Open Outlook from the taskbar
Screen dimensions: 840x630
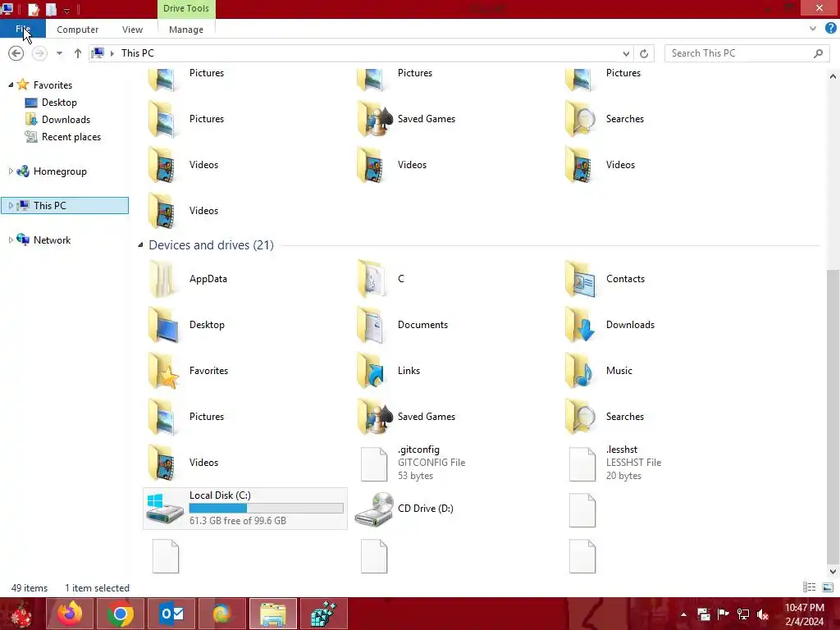171,614
